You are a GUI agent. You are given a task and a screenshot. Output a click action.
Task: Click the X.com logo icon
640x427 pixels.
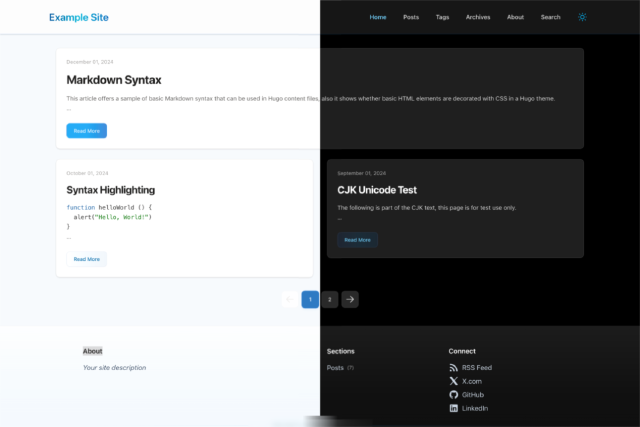pyautogui.click(x=454, y=381)
